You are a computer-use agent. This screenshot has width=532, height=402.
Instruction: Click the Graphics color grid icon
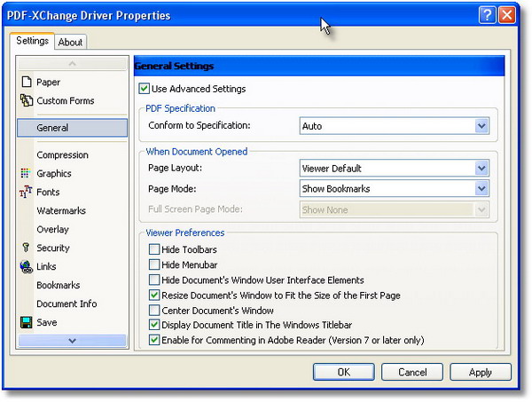pos(25,173)
